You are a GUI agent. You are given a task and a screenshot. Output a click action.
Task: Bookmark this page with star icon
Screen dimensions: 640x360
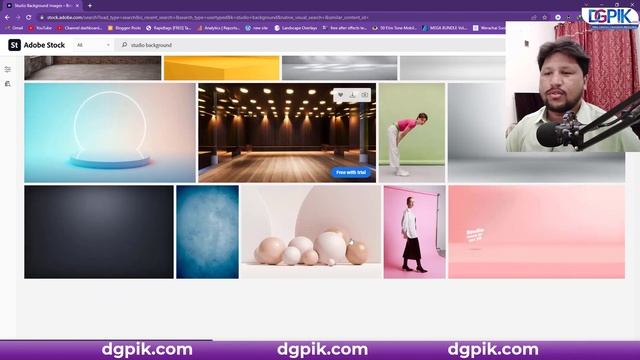point(544,18)
